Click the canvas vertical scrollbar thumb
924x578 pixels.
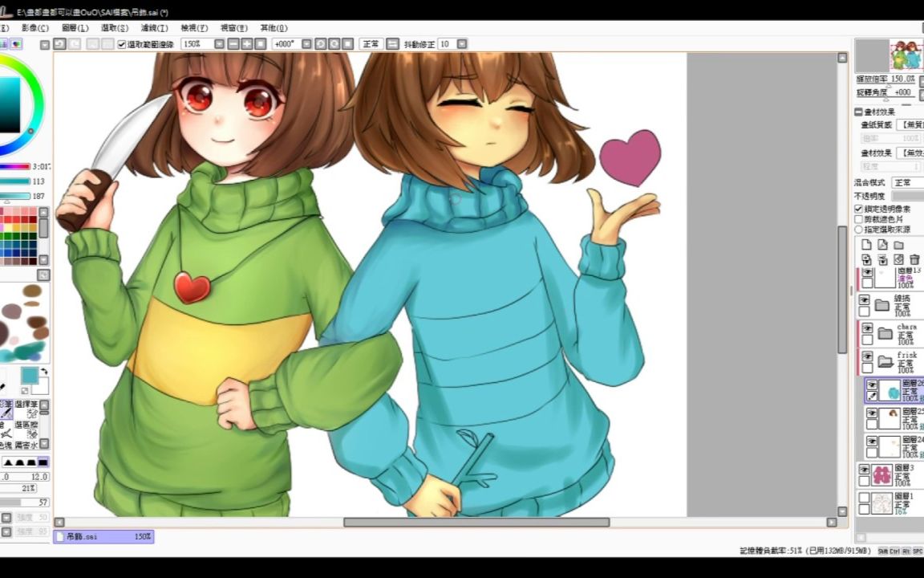click(842, 290)
